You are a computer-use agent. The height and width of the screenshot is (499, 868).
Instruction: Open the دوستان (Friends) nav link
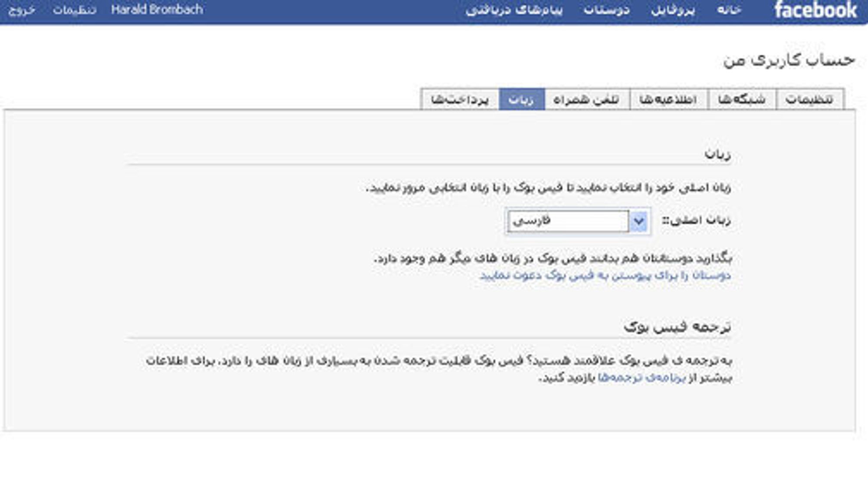point(607,10)
